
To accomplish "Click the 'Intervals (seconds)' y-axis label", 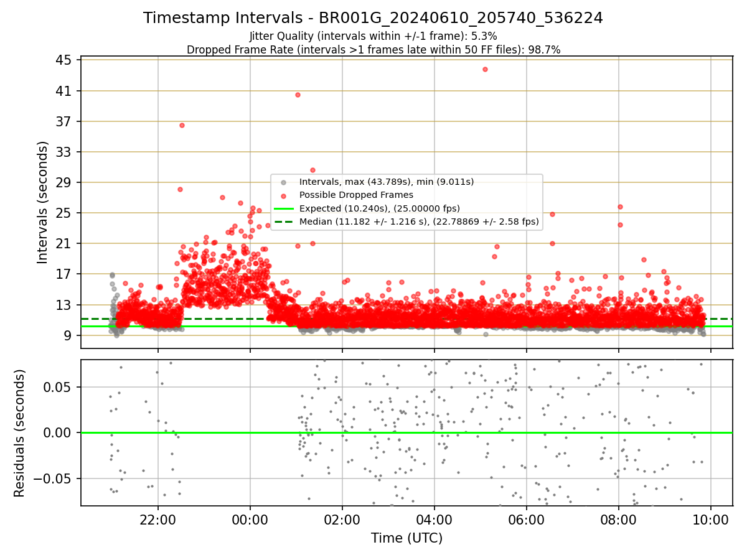I will pos(43,202).
